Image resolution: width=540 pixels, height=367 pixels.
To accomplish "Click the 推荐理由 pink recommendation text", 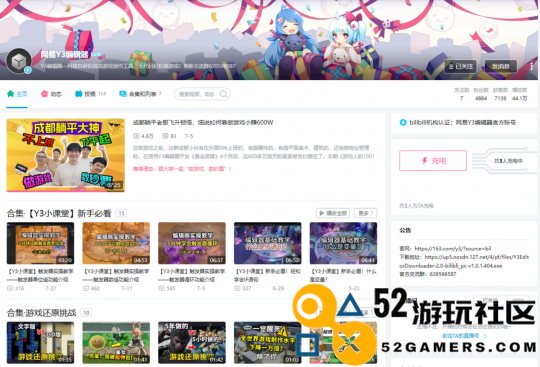I will click(182, 169).
